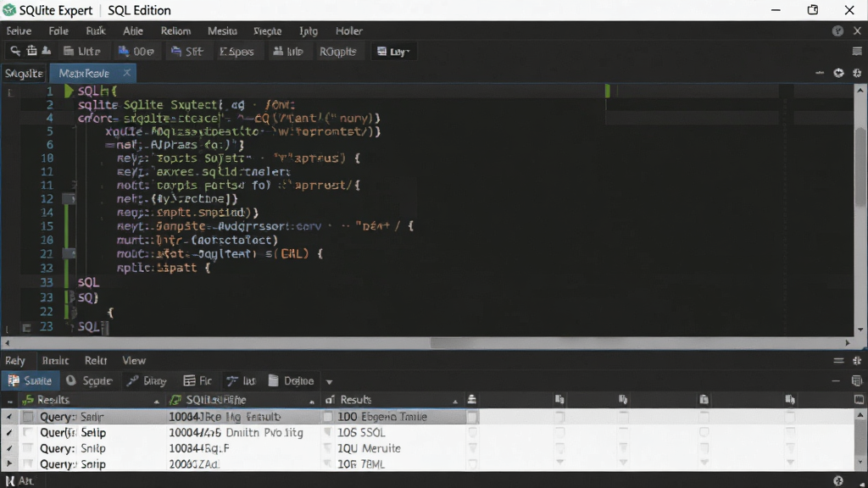Open the Lay dropdown in the toolbar
This screenshot has width=868, height=488.
click(393, 52)
